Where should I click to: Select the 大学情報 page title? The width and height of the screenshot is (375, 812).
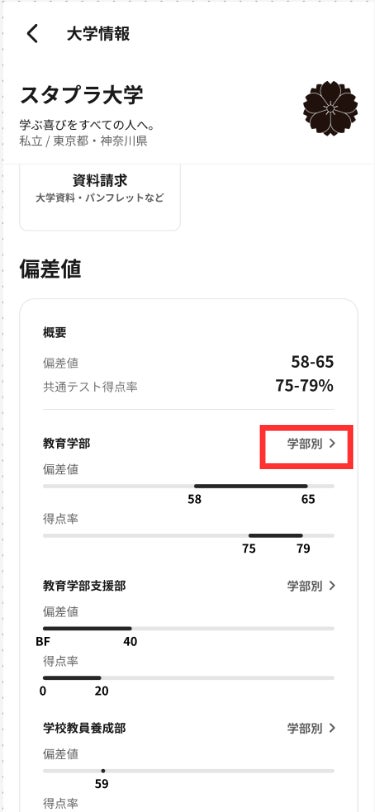point(98,34)
